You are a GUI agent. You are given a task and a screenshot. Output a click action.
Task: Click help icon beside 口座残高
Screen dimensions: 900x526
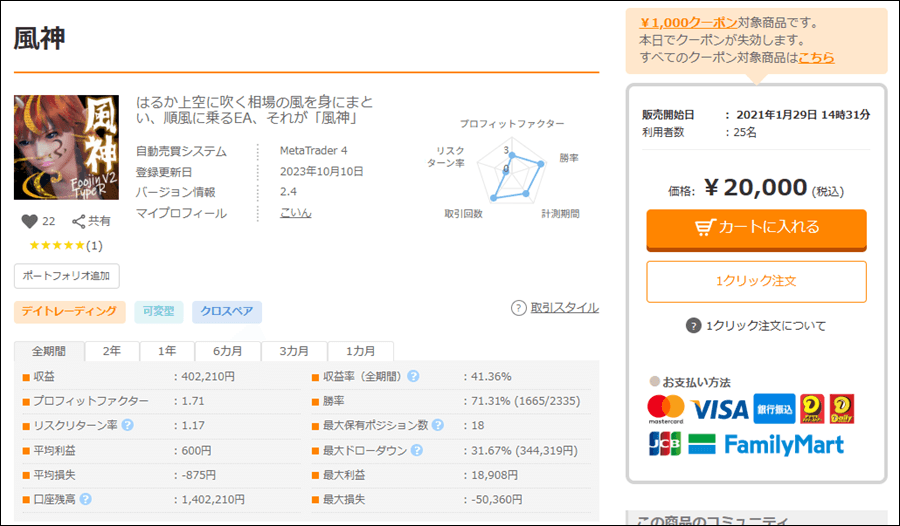pyautogui.click(x=86, y=499)
